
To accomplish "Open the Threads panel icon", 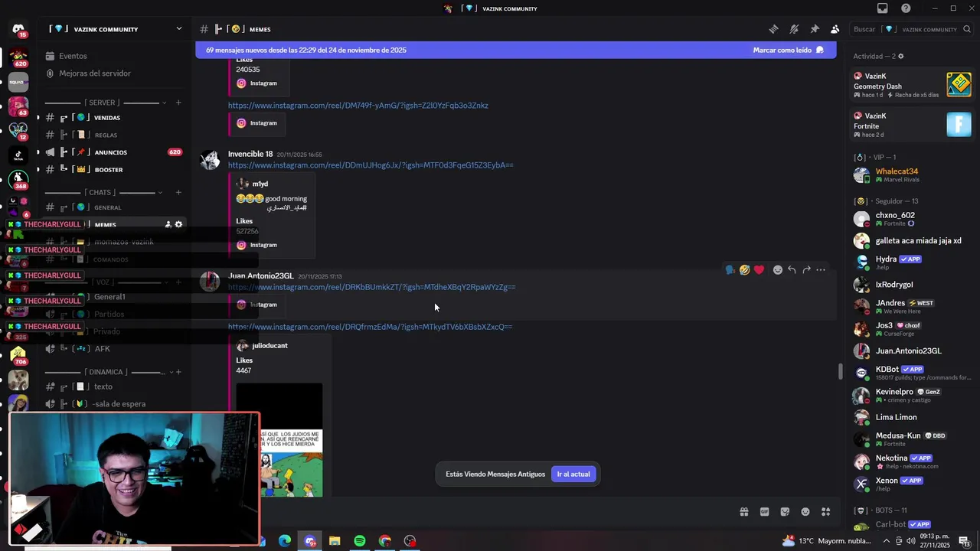I will coord(774,29).
